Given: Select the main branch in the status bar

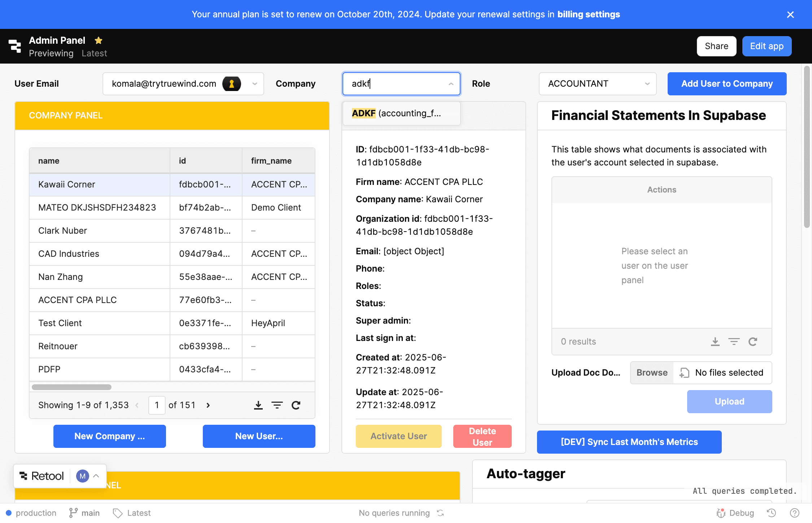Looking at the screenshot, I should [84, 513].
